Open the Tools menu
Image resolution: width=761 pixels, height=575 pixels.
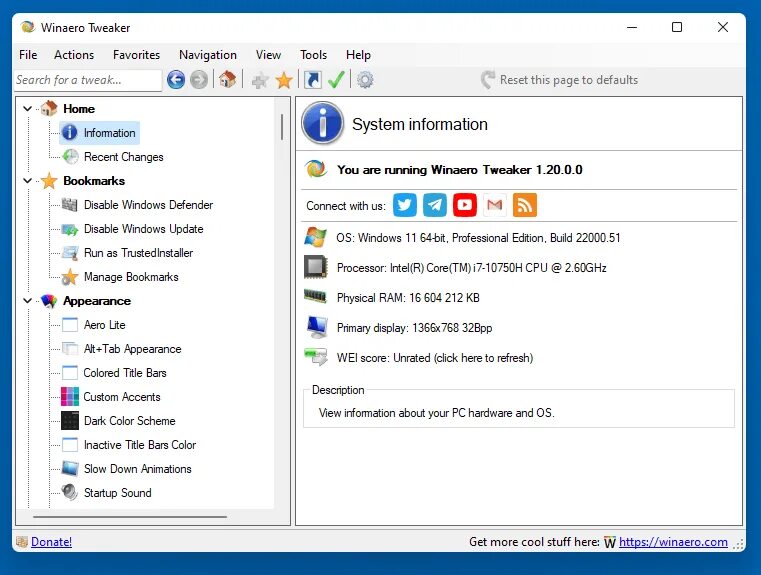(314, 55)
